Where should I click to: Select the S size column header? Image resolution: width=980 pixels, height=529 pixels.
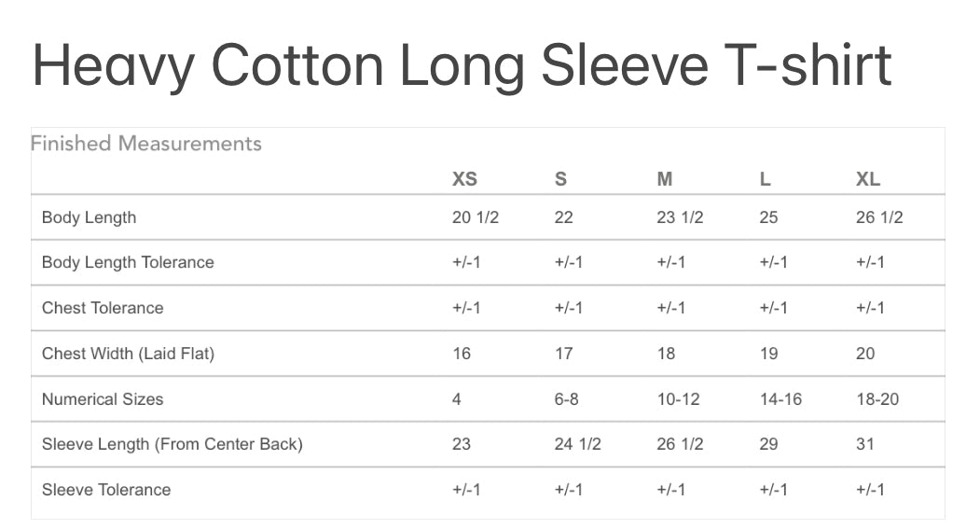click(560, 179)
